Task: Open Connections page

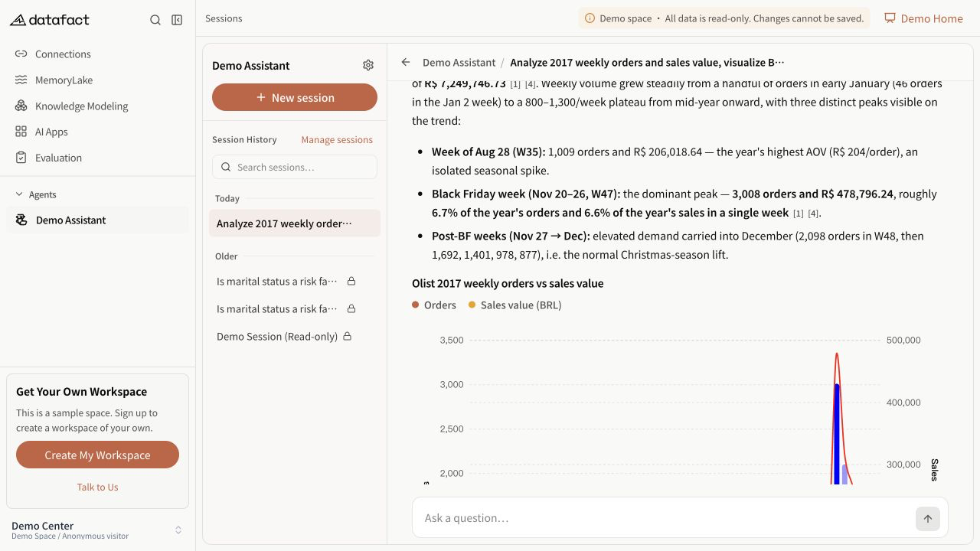Action: [x=98, y=54]
